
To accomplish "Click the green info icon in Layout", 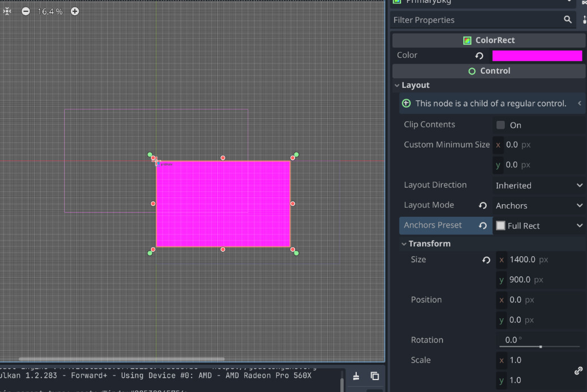I will [x=406, y=103].
